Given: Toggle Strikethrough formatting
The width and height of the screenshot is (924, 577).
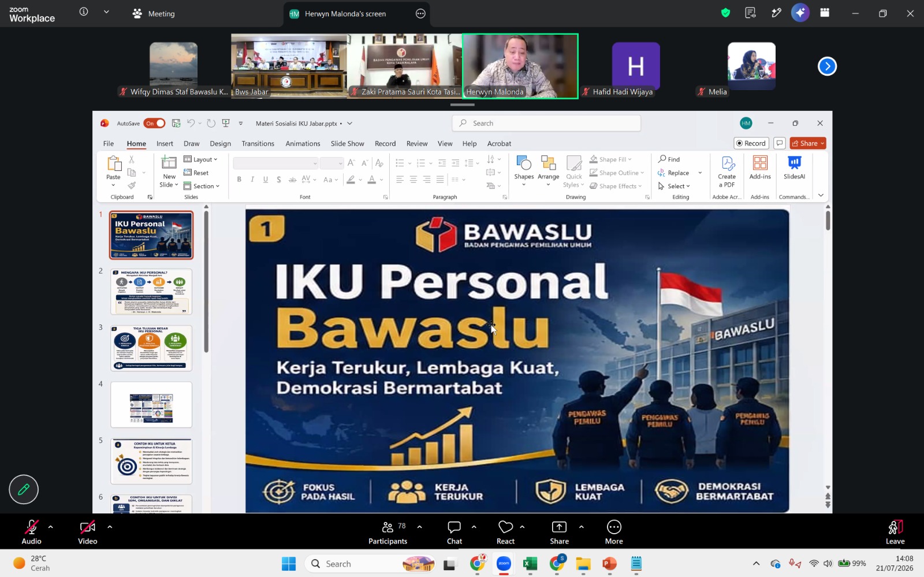Looking at the screenshot, I should coord(292,180).
